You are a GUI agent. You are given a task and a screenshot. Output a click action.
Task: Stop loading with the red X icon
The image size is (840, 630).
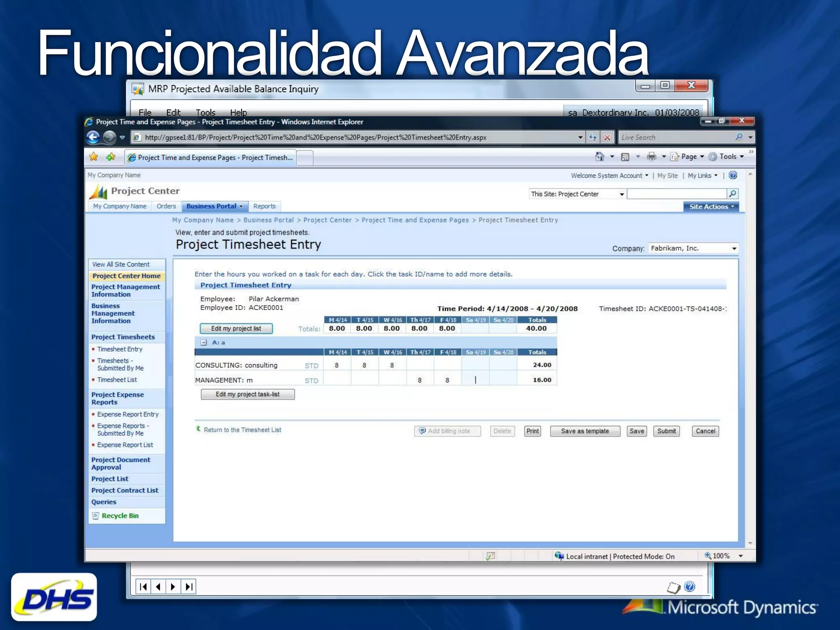607,137
